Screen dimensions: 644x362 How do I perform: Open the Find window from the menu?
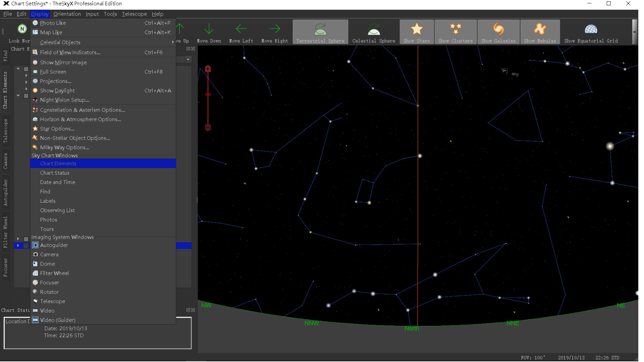pyautogui.click(x=103, y=191)
